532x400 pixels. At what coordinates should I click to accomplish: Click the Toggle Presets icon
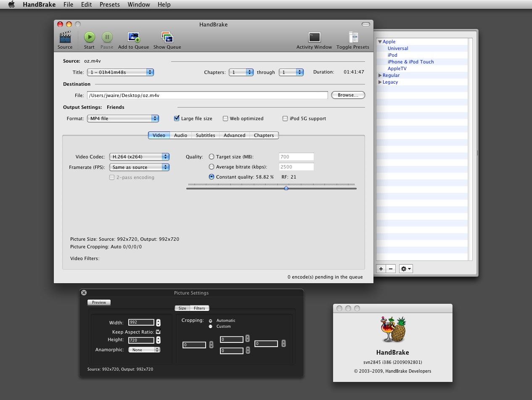pyautogui.click(x=353, y=37)
